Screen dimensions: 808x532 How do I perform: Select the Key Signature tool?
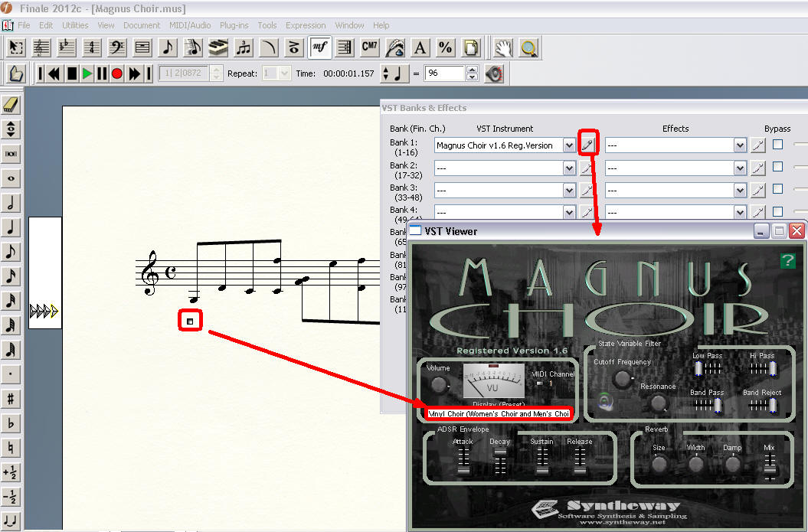click(x=67, y=48)
